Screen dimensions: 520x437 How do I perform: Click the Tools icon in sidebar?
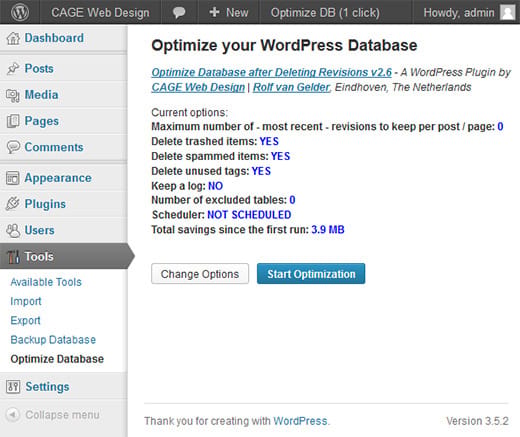pyautogui.click(x=13, y=257)
